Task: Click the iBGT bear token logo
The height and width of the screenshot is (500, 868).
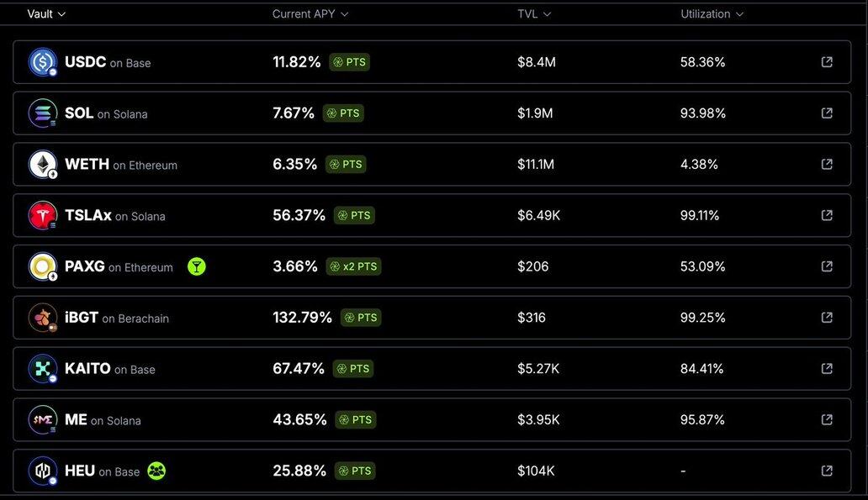Action: pos(43,318)
